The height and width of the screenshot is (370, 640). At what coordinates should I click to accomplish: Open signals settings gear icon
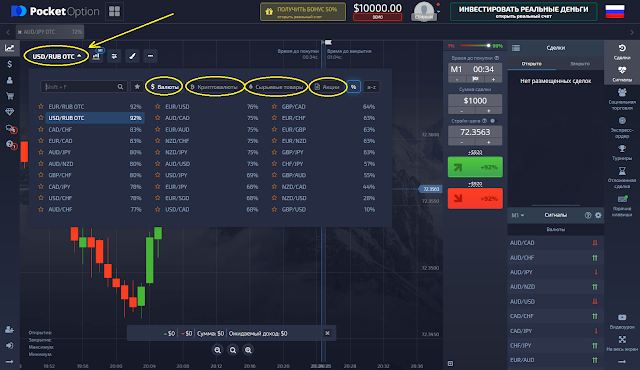[x=598, y=215]
